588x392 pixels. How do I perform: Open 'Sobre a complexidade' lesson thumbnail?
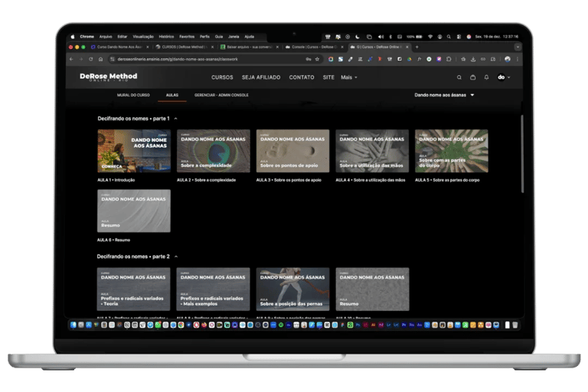214,151
